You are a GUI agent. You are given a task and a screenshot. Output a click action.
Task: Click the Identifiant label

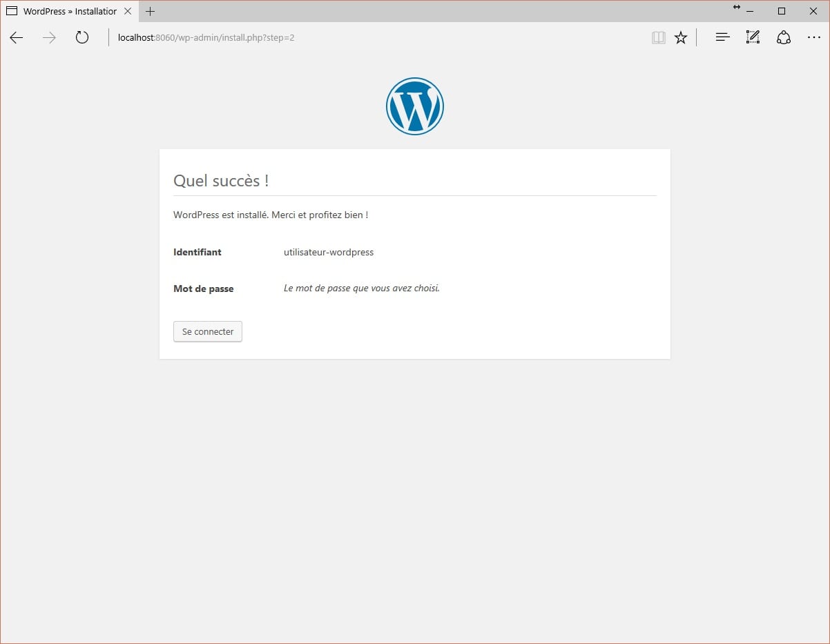tap(197, 252)
